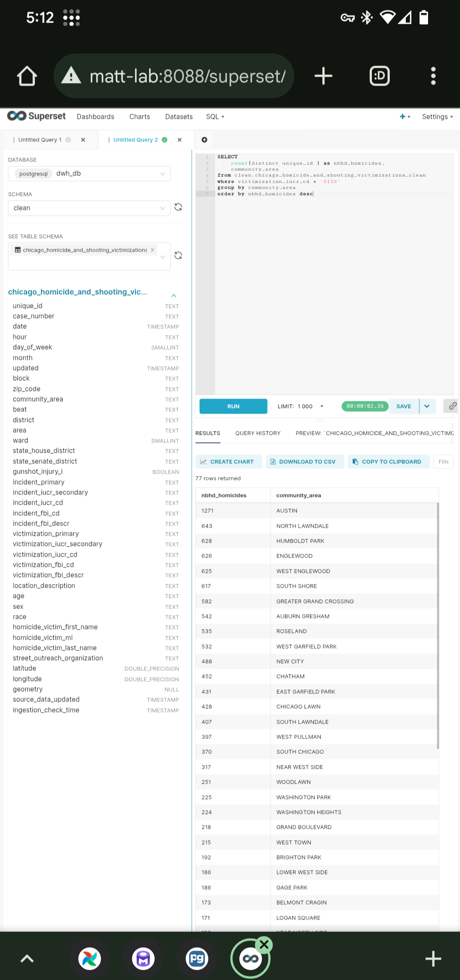Open Chrome's three-dot overflow menu
Image resolution: width=460 pixels, height=980 pixels.
click(433, 75)
